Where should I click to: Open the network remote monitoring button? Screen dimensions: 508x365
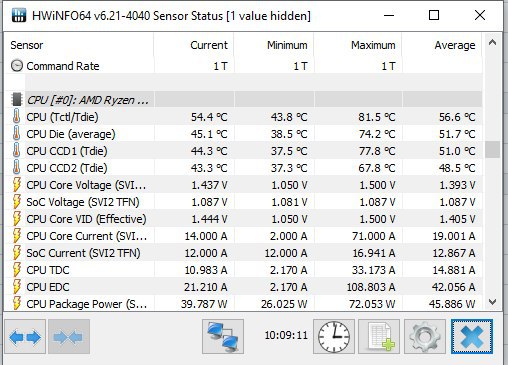pos(223,337)
